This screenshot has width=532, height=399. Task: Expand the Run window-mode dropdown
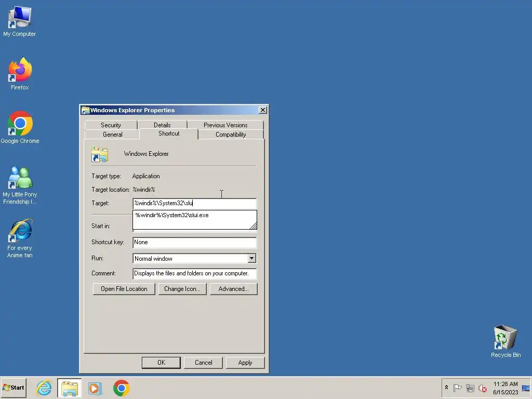tap(251, 259)
